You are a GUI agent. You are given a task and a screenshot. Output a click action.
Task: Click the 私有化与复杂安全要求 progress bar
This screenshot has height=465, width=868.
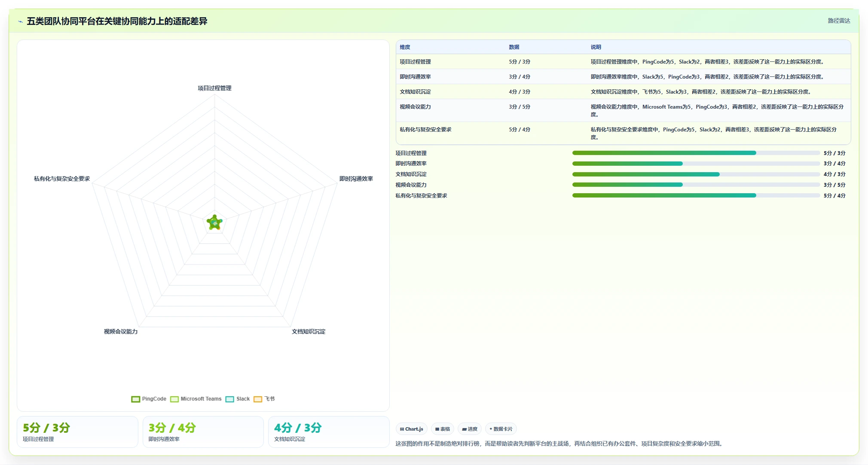(696, 195)
